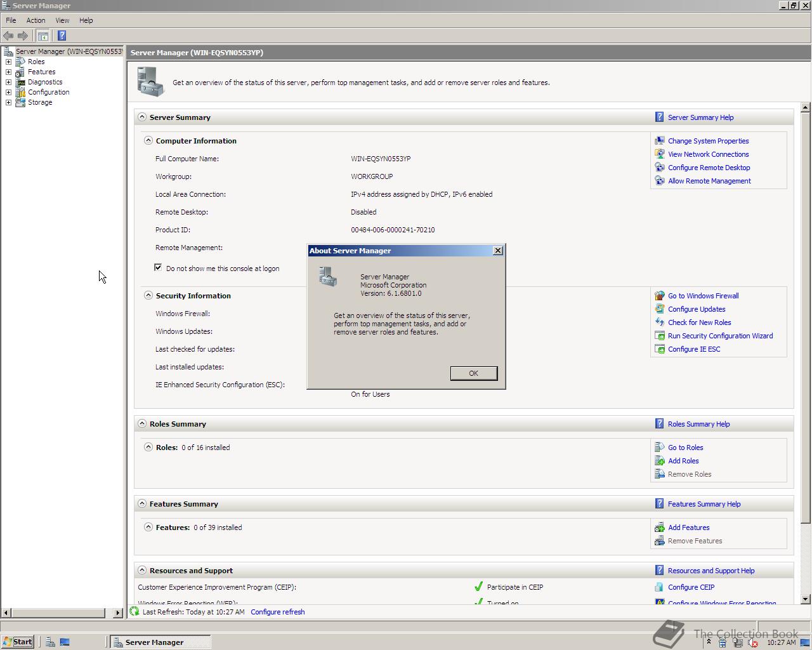
Task: Open the Start menu
Action: click(18, 642)
